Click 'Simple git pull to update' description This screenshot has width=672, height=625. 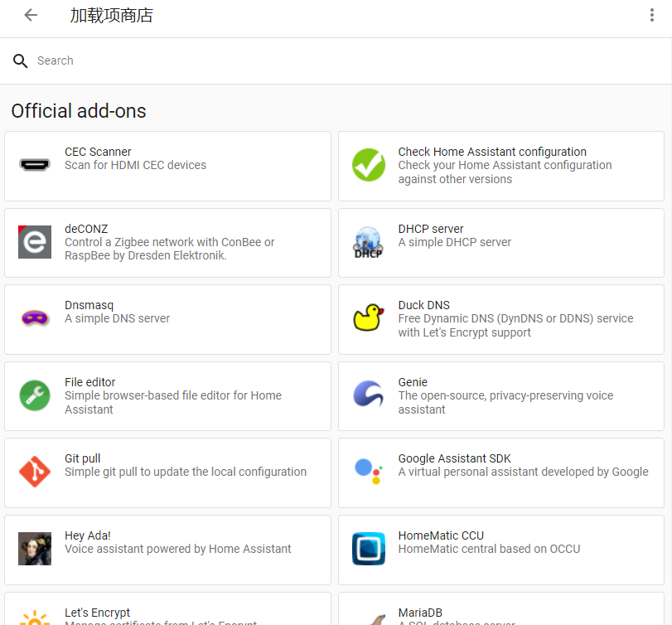click(186, 472)
